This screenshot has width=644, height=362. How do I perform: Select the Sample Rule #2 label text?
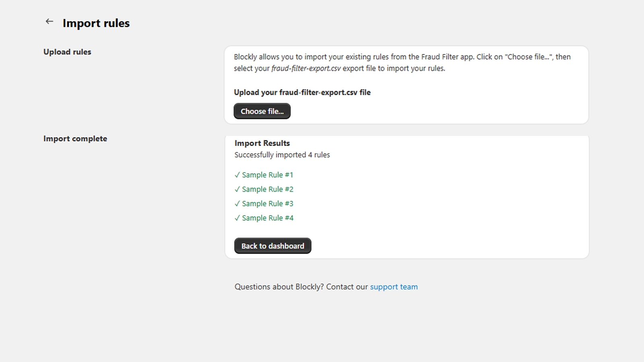coord(268,189)
